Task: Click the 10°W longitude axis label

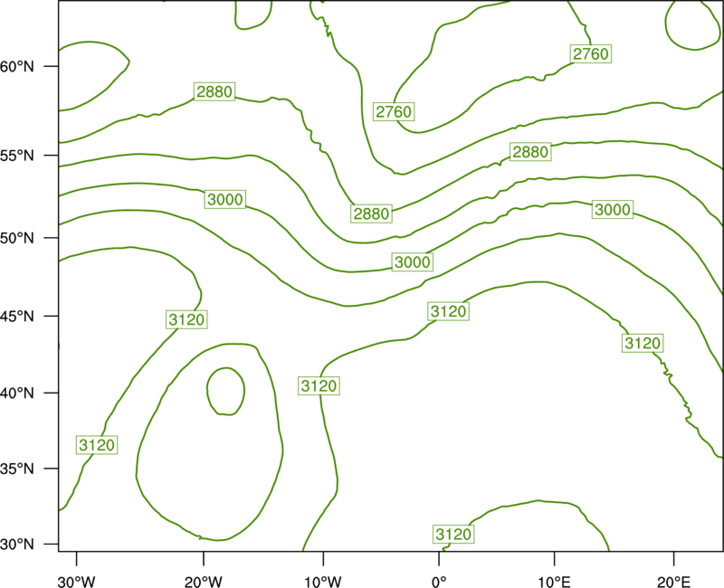Action: 323,582
